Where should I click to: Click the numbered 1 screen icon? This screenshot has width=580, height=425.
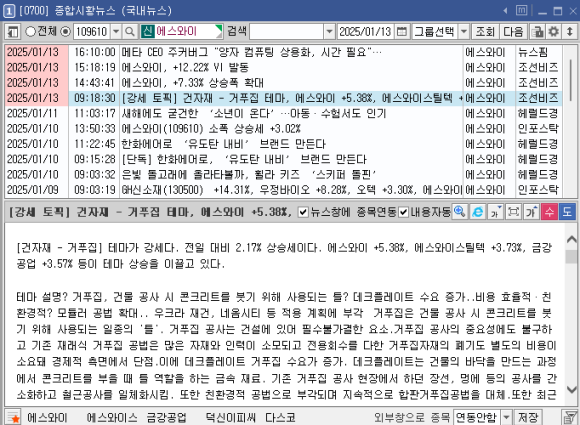pos(9,11)
